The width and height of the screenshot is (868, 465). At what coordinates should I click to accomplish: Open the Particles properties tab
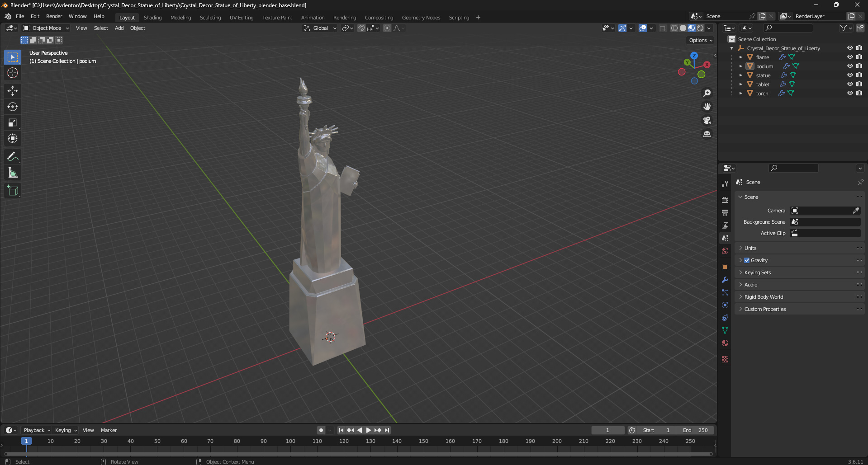click(x=725, y=292)
